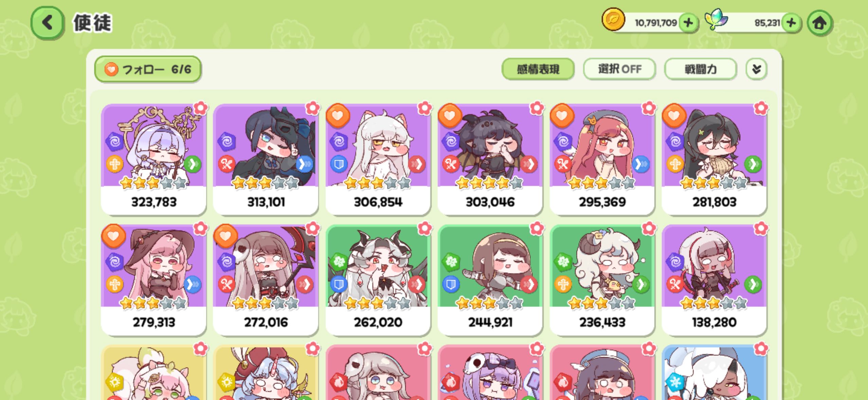868x400 pixels.
Task: Open the home screen via house icon
Action: (x=819, y=23)
